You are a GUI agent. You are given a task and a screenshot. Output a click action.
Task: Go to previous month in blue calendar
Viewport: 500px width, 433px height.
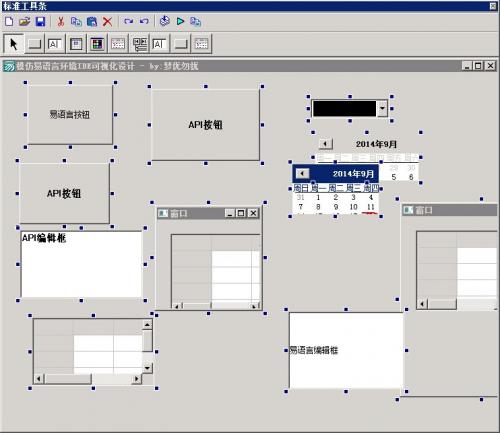[303, 173]
